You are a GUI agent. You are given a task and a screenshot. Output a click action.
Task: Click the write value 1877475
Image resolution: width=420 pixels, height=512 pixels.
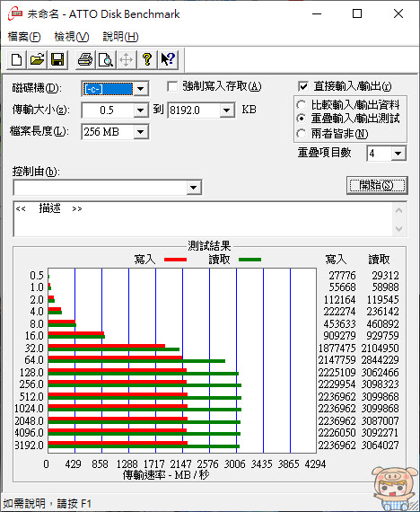337,349
